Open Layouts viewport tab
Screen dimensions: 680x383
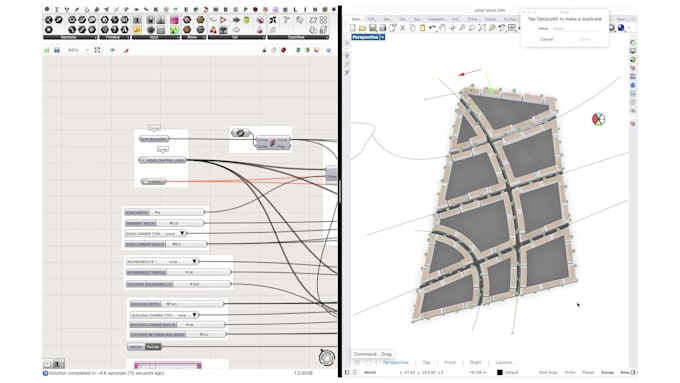(506, 362)
